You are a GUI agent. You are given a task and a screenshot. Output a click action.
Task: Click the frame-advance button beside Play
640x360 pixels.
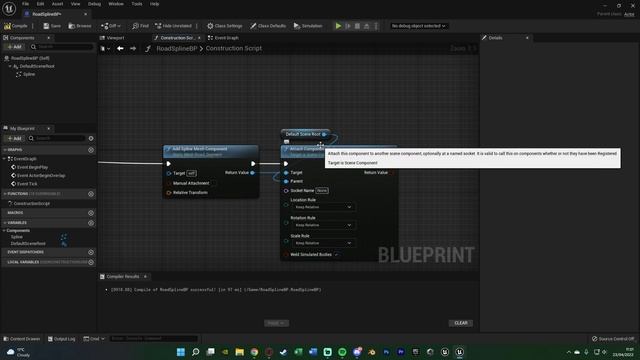348,26
